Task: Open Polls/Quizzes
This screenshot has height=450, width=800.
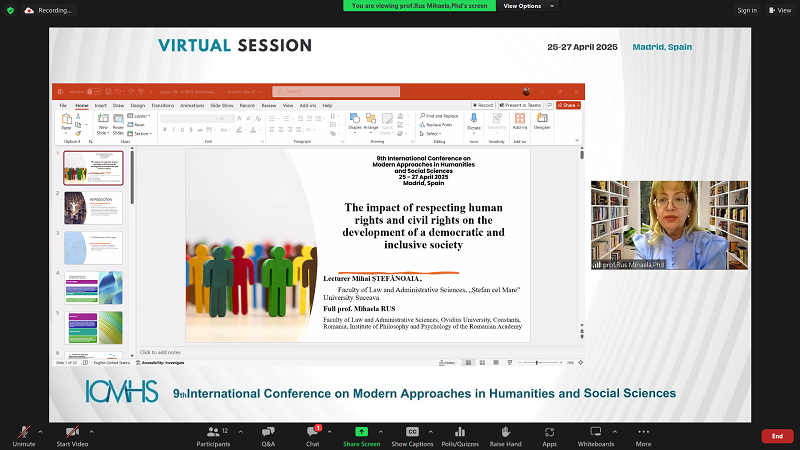Action: coord(460,430)
